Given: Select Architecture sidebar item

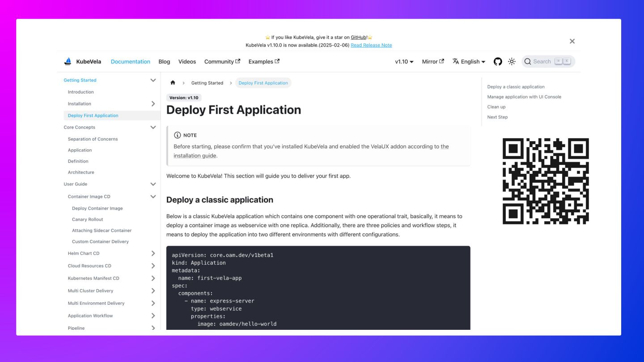Looking at the screenshot, I should click(81, 173).
